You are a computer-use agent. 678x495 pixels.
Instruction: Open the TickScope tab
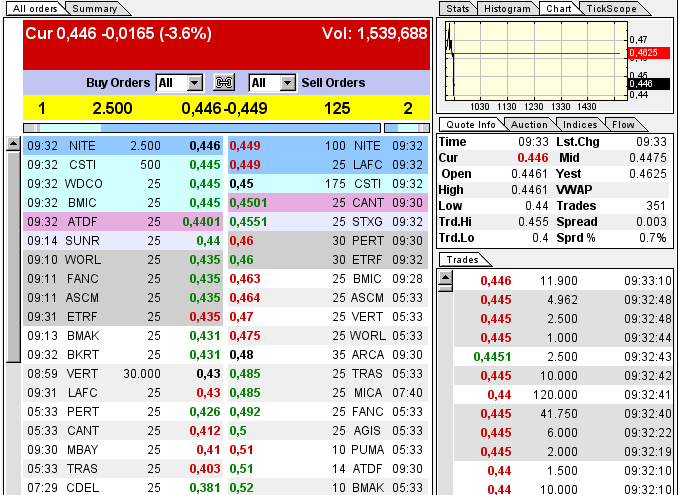[611, 9]
